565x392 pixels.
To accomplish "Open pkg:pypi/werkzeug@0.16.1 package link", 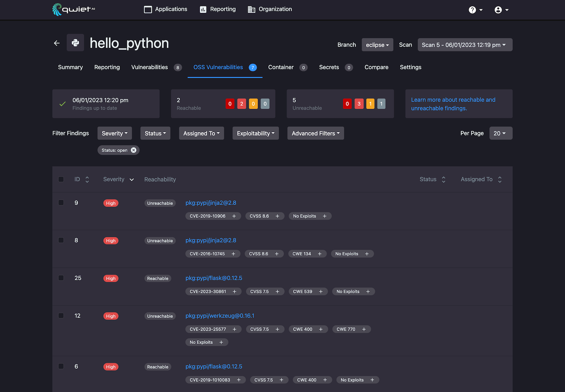I will click(220, 316).
